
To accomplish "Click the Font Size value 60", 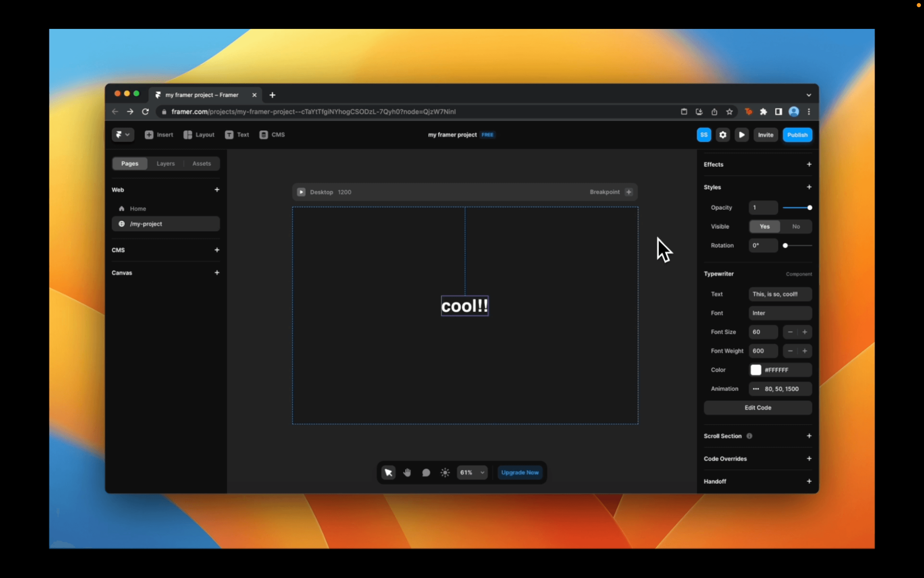I will click(x=763, y=332).
